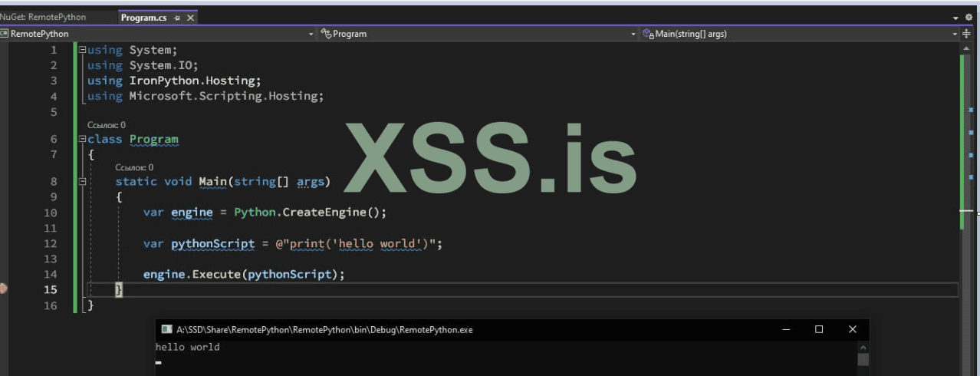Screen dimensions: 980x376
Task: Click the split editor icon beside member dropdown
Action: (966, 34)
